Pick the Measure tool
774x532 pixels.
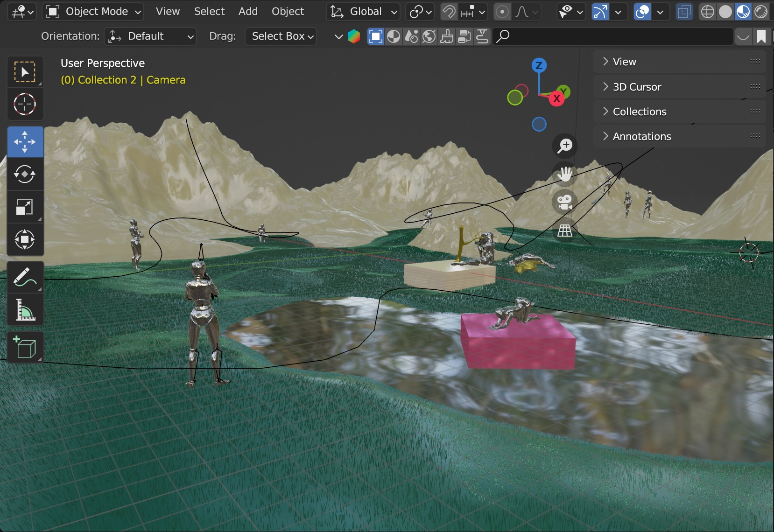(x=25, y=310)
